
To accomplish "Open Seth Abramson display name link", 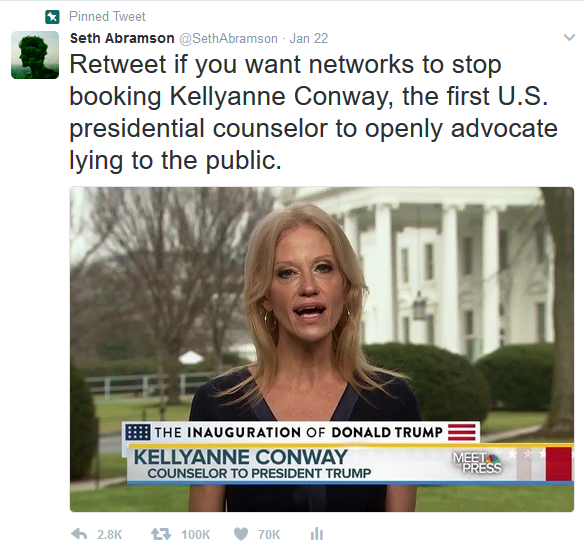I will (122, 38).
